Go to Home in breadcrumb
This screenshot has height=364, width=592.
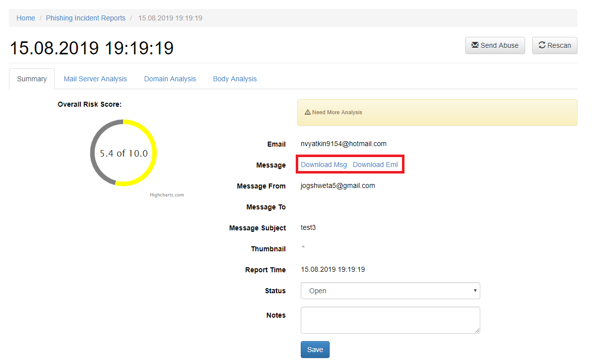[x=25, y=18]
